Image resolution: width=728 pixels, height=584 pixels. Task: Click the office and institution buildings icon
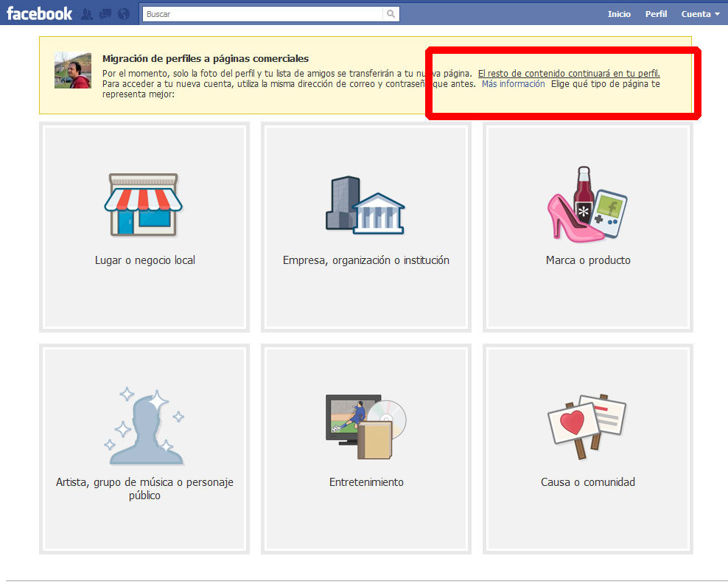tap(365, 204)
